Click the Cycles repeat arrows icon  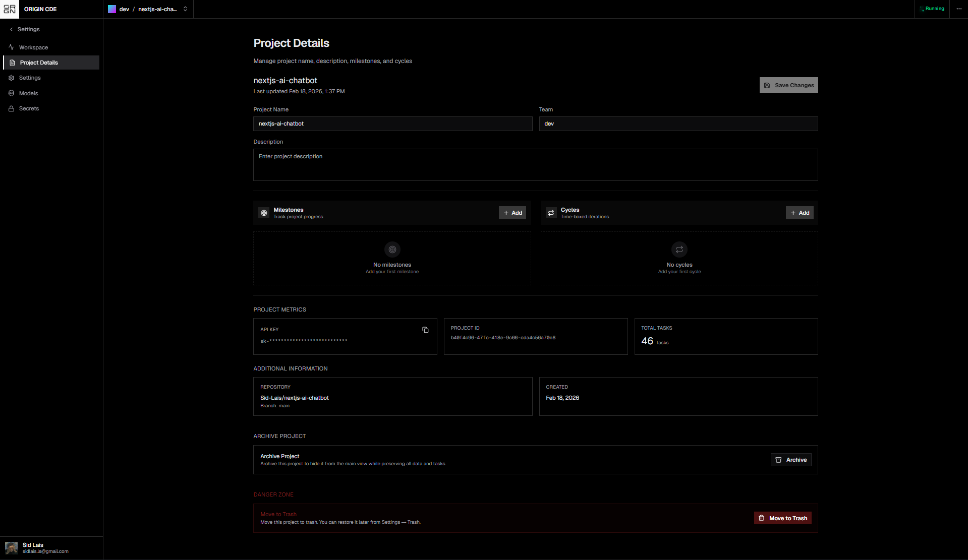[x=551, y=213]
